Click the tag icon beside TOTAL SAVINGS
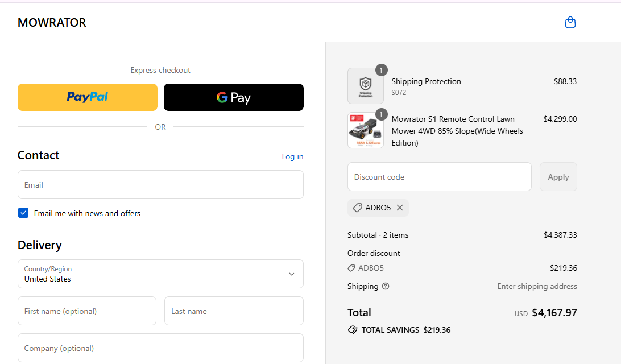621x364 pixels. (x=353, y=330)
